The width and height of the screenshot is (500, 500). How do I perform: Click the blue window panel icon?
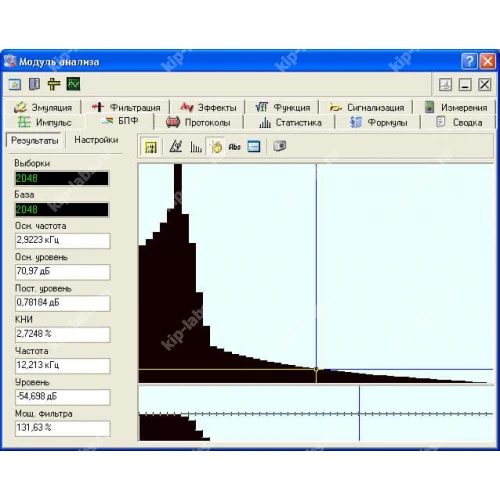pos(254,147)
